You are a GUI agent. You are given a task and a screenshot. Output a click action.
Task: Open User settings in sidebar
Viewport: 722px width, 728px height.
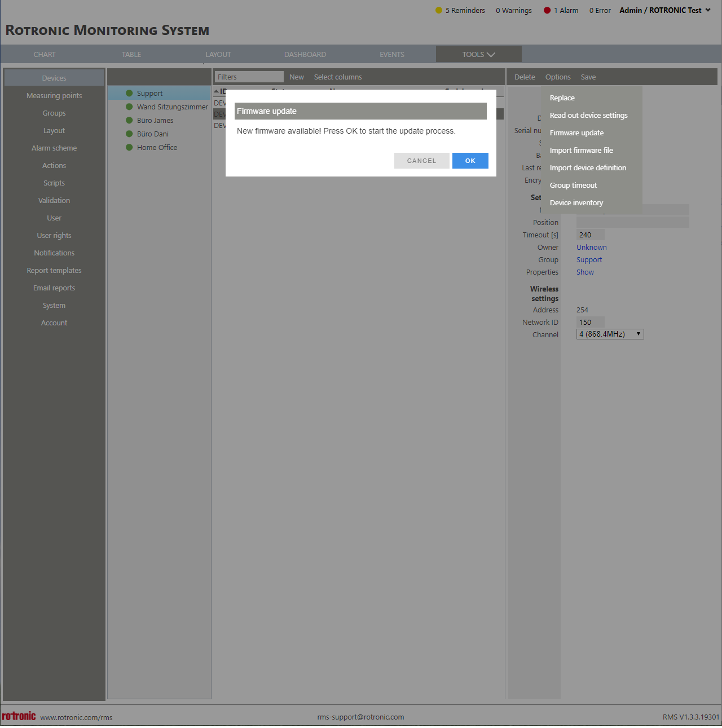coord(54,218)
